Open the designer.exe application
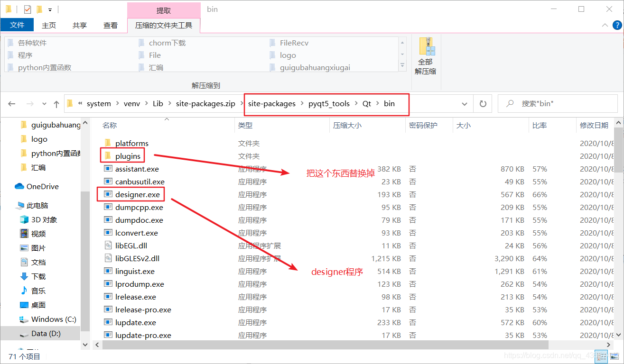The width and height of the screenshot is (624, 364). pyautogui.click(x=137, y=194)
